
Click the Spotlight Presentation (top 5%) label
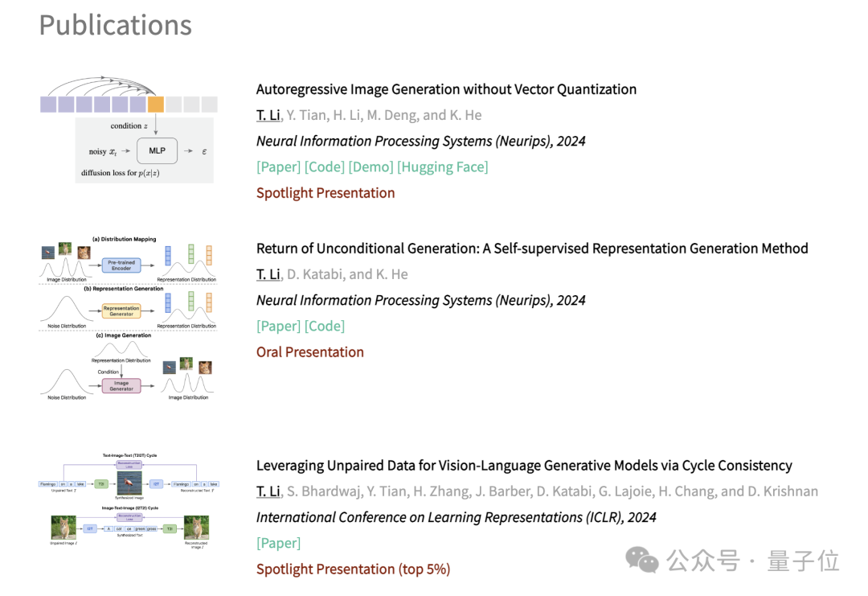[x=353, y=569]
